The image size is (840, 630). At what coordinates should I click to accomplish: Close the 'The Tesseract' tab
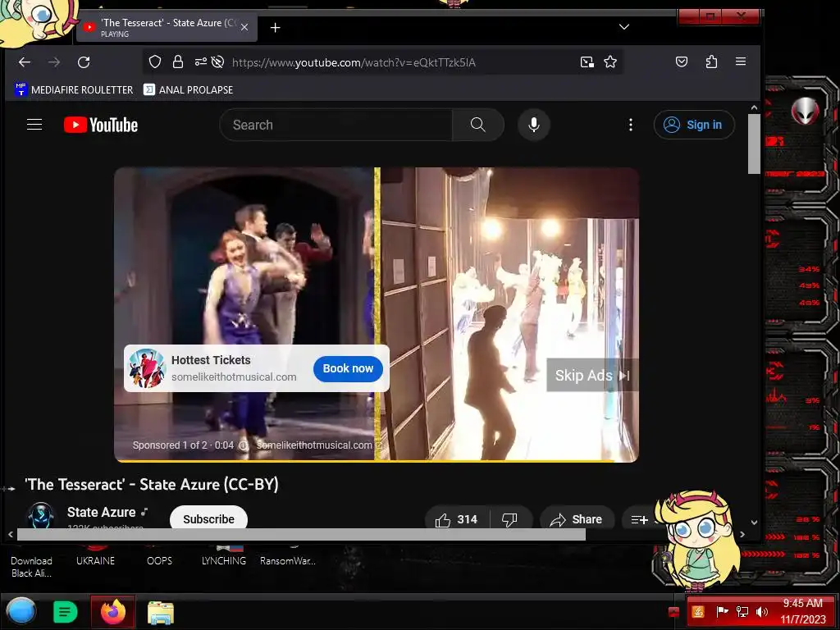tap(244, 27)
